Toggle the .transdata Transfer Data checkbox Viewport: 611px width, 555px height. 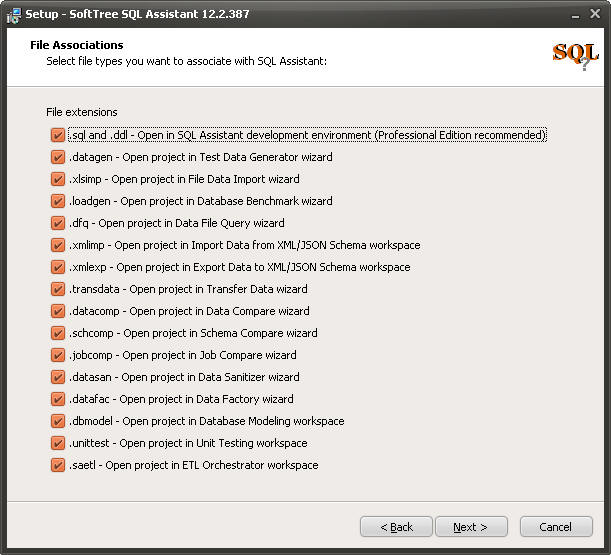click(x=58, y=289)
